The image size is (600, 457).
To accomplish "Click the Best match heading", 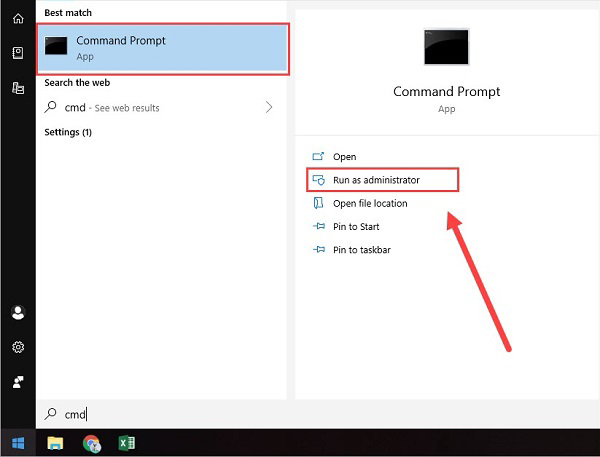I will 68,13.
